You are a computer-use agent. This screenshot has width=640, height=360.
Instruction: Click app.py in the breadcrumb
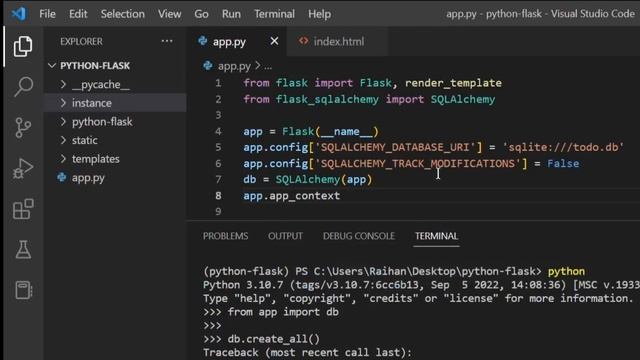point(234,66)
